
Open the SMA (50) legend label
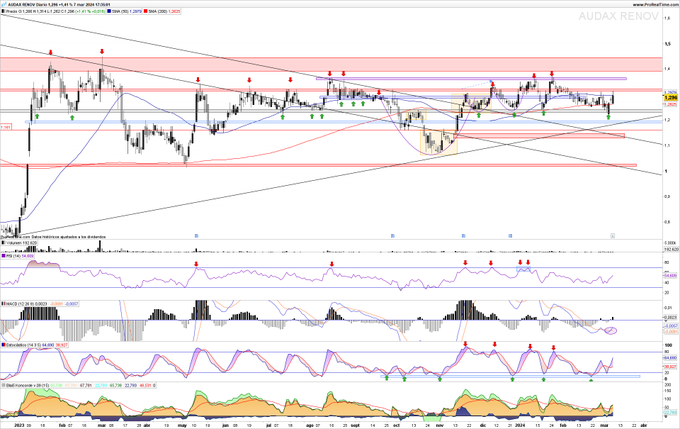click(x=120, y=11)
